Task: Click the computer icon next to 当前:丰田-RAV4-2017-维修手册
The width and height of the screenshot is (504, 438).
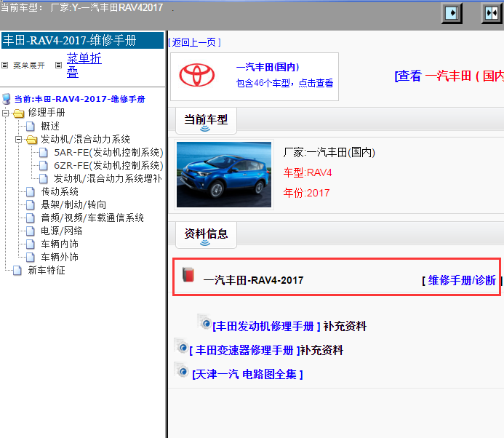Action: pyautogui.click(x=7, y=99)
